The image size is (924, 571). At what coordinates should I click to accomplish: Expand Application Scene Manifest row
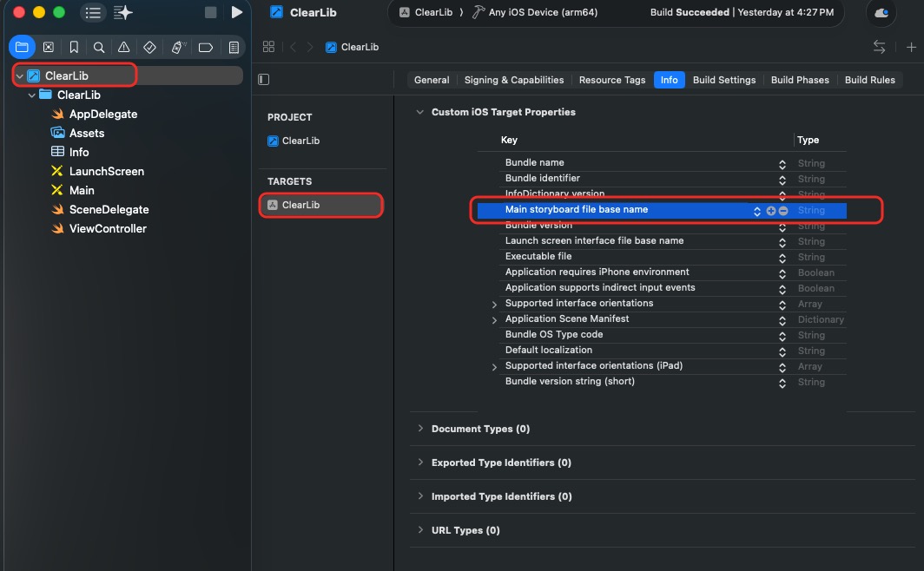[x=494, y=319]
